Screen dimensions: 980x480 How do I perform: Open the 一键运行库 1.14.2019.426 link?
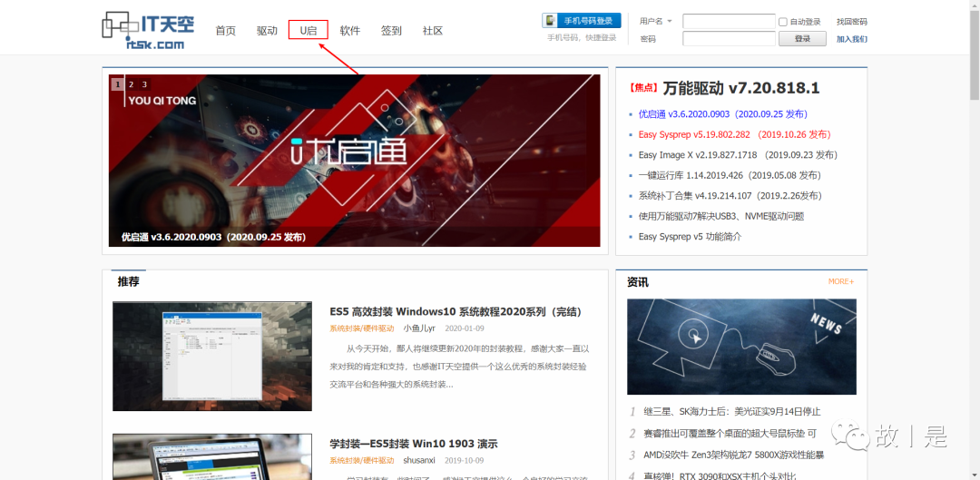pos(730,176)
